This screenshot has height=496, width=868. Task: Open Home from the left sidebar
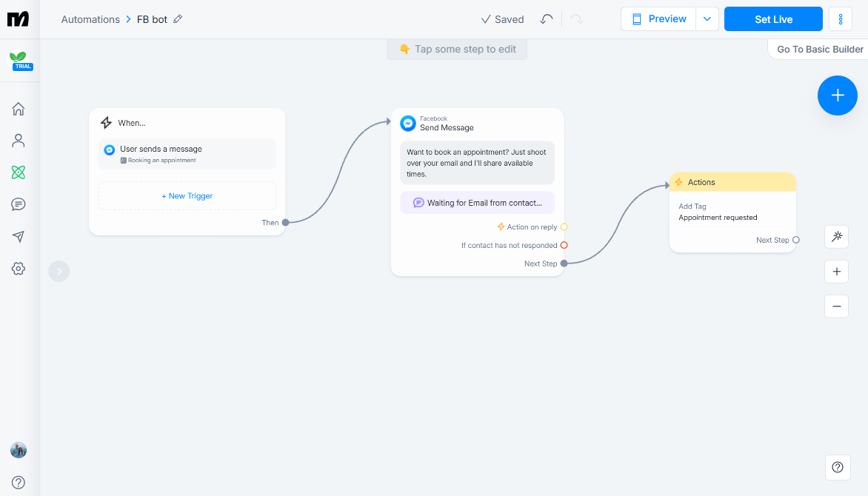(19, 108)
